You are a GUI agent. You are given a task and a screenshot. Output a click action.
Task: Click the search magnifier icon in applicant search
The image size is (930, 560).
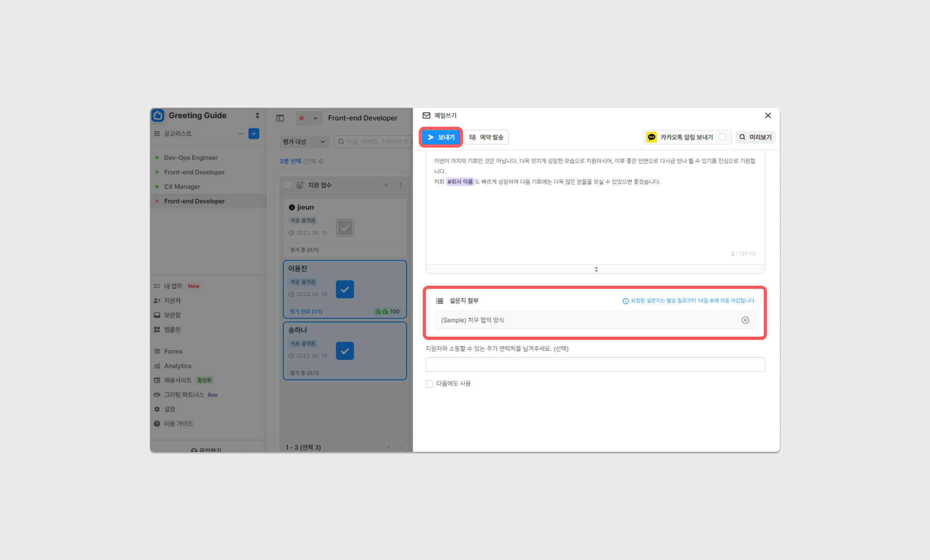pos(341,142)
